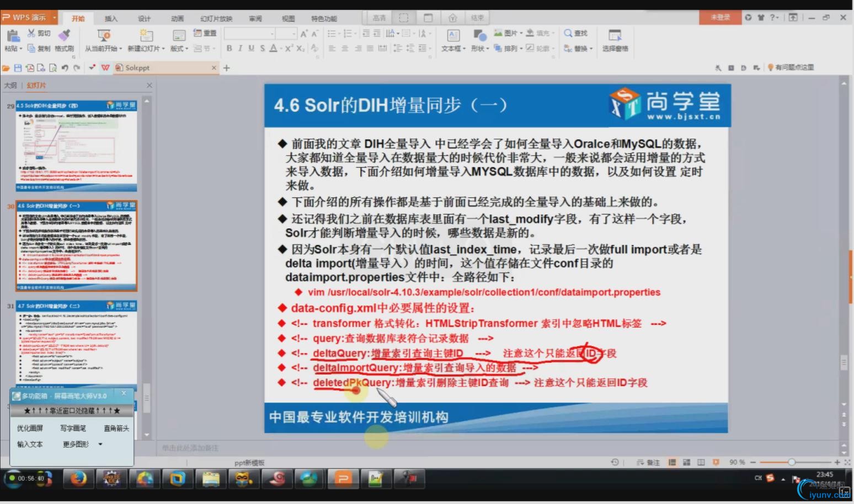
Task: Click the New Slide (新建幻灯片) icon
Action: tap(146, 36)
